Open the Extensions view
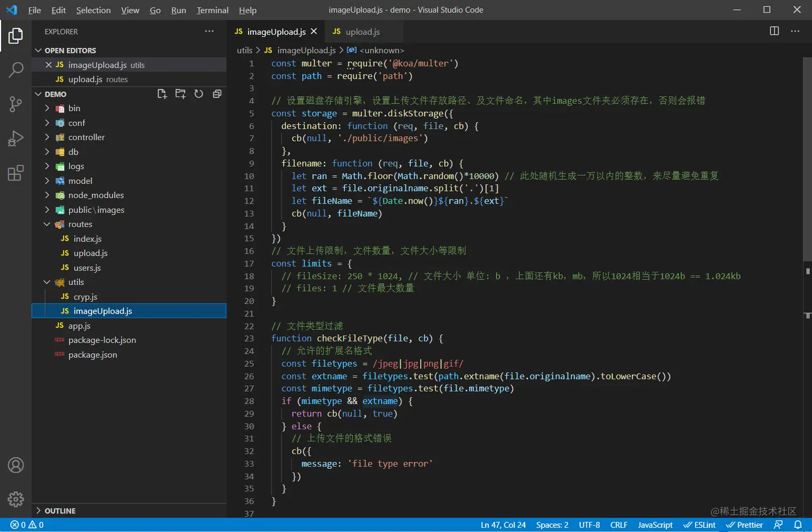Image resolution: width=812 pixels, height=532 pixels. tap(16, 173)
